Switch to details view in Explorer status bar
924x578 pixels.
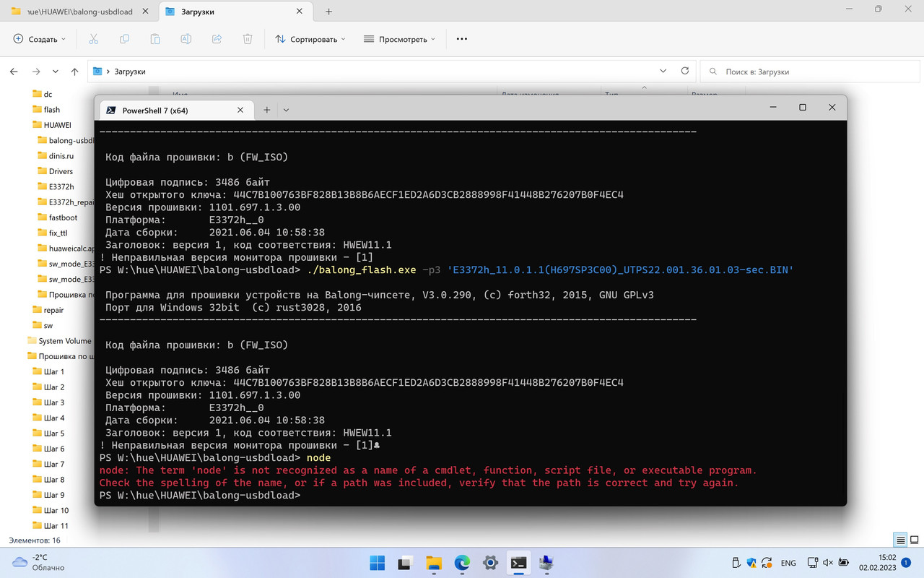tap(900, 540)
